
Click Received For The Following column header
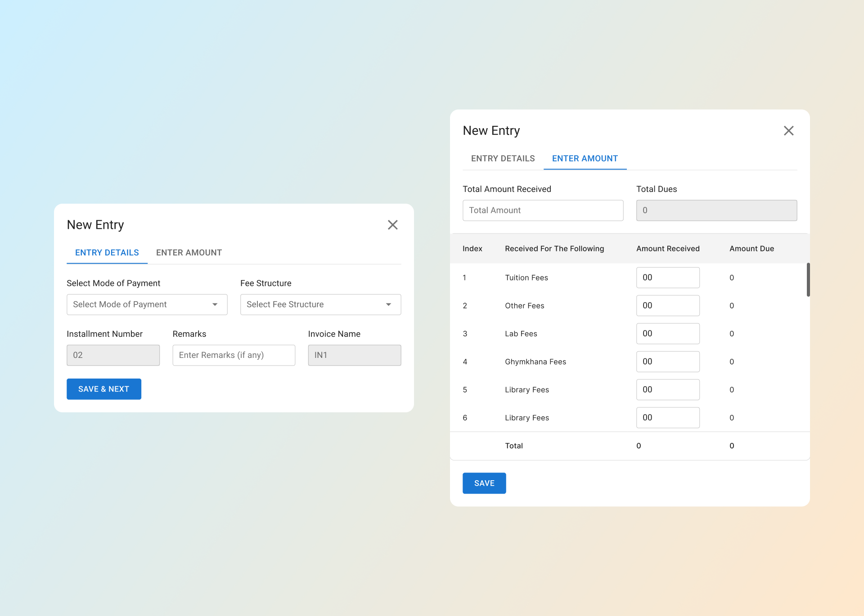[x=554, y=249]
